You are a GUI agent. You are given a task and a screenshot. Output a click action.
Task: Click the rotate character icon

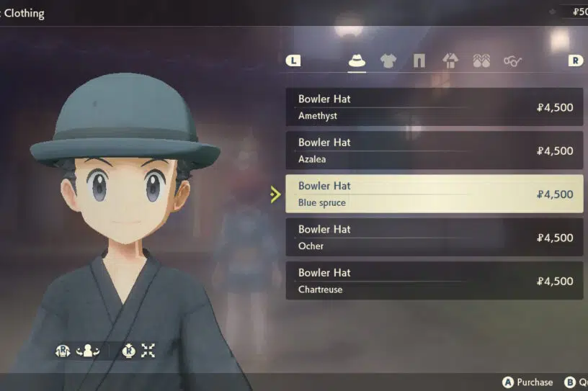click(88, 351)
